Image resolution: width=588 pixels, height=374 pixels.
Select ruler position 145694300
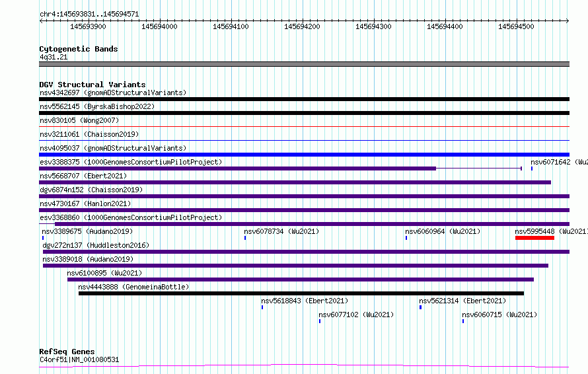pyautogui.click(x=373, y=26)
